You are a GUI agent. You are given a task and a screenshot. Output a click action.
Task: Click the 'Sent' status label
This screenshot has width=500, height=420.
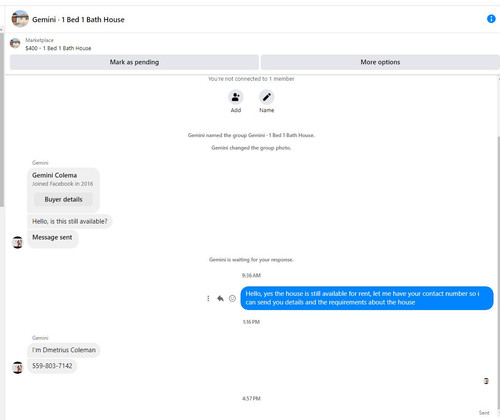[x=484, y=413]
